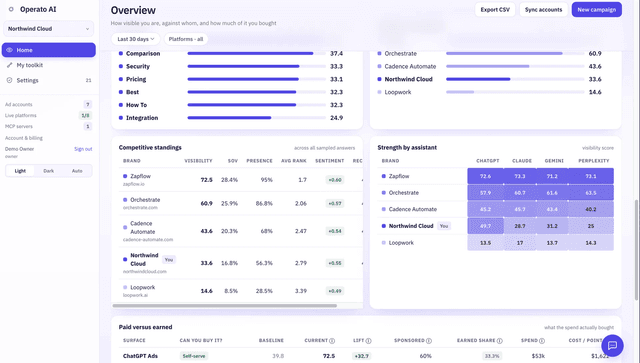Click Export CSV button
The image size is (640, 363).
495,9
